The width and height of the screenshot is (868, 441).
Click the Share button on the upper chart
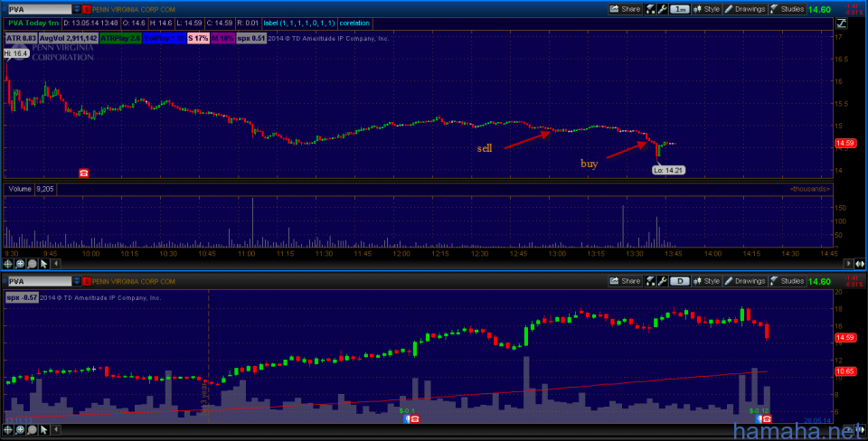tap(625, 9)
